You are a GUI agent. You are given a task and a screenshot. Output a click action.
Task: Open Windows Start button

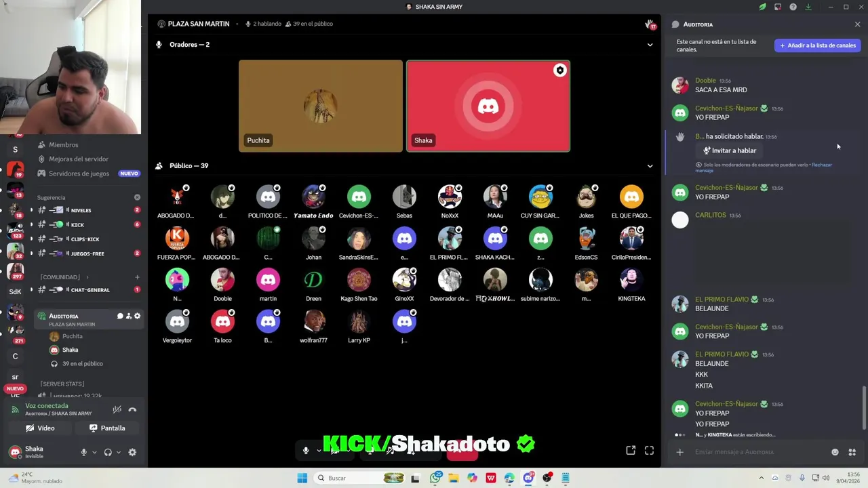[x=302, y=478]
